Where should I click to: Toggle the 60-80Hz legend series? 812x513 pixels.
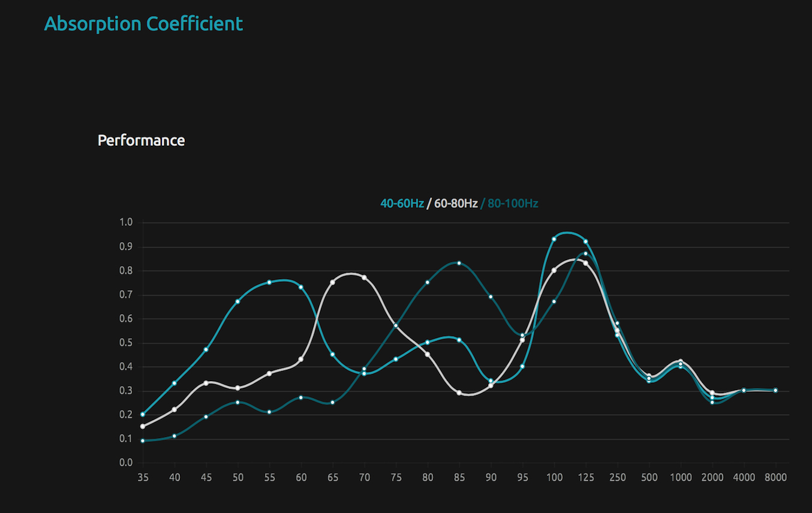(x=456, y=204)
